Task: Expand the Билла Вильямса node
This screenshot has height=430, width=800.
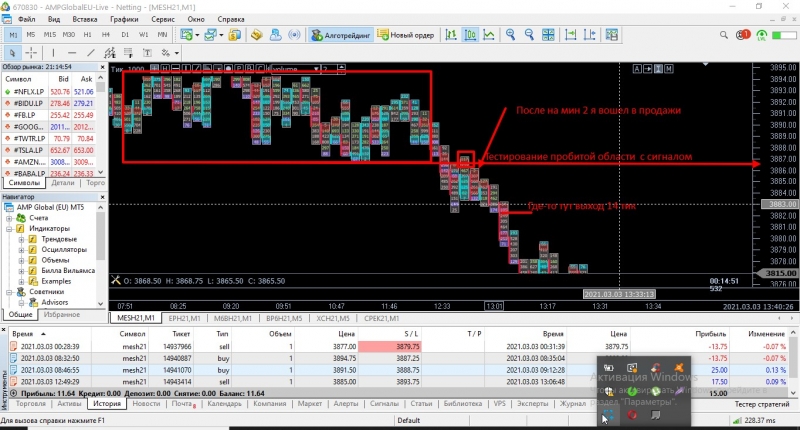Action: tap(21, 270)
